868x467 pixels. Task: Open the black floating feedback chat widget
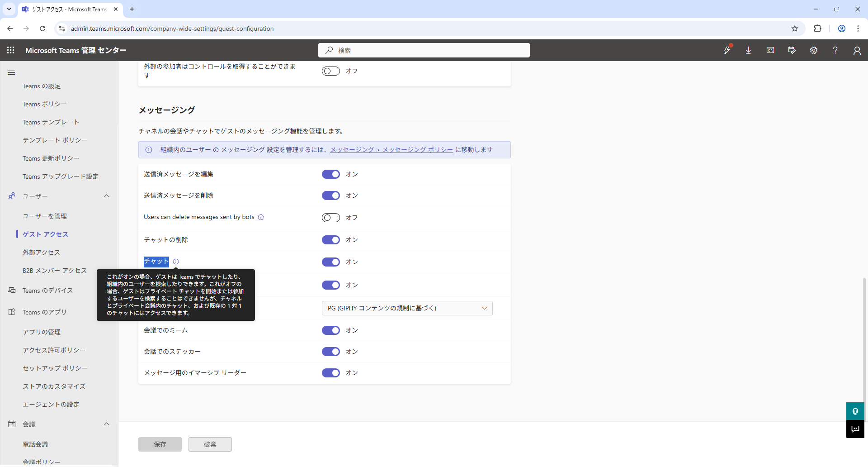coord(855,429)
